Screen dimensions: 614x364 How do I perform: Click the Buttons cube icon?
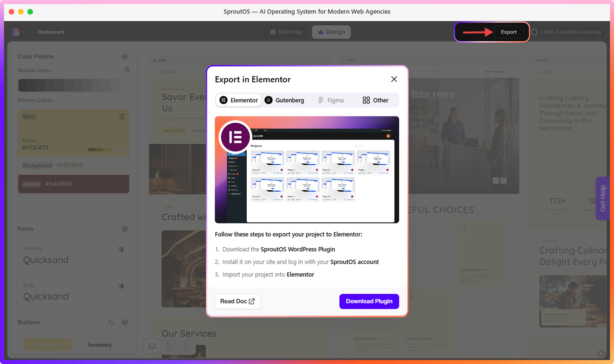(124, 322)
